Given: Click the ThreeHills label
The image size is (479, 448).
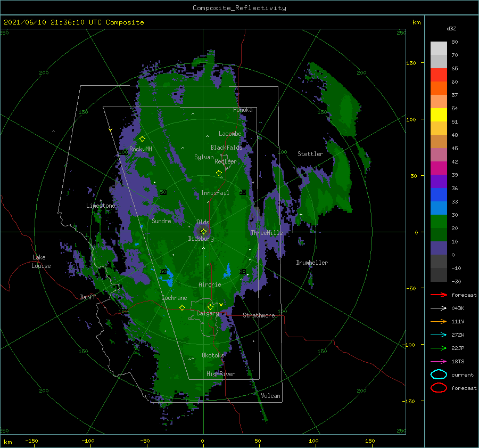Looking at the screenshot, I should coord(267,233).
